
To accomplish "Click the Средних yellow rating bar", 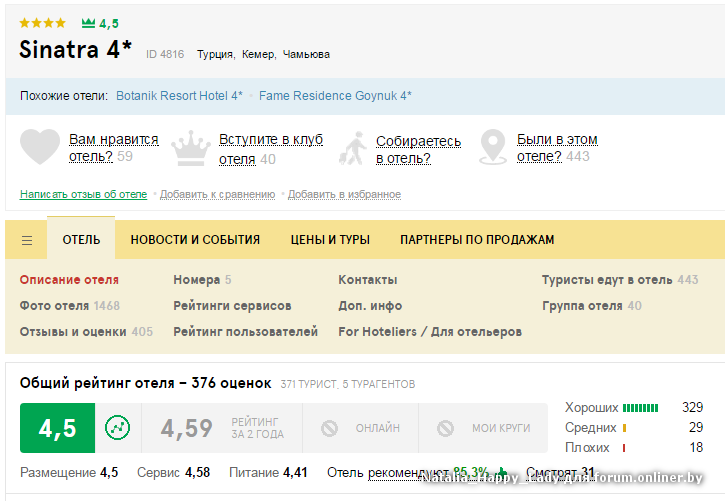I will coord(624,428).
